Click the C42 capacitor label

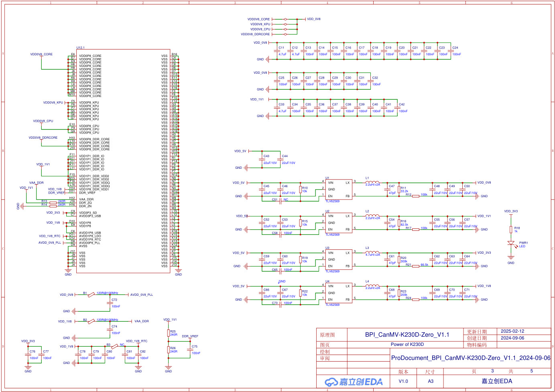[x=402, y=105]
